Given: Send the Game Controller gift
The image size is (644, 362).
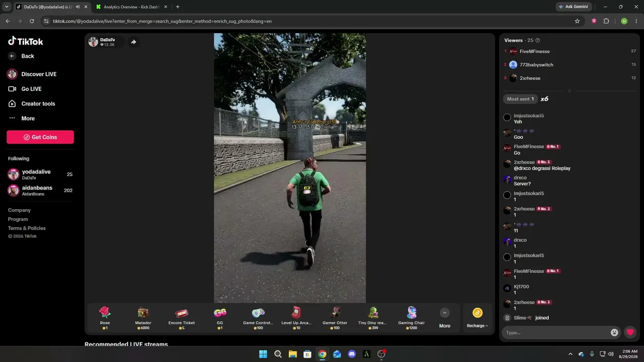Looking at the screenshot, I should coord(258,318).
